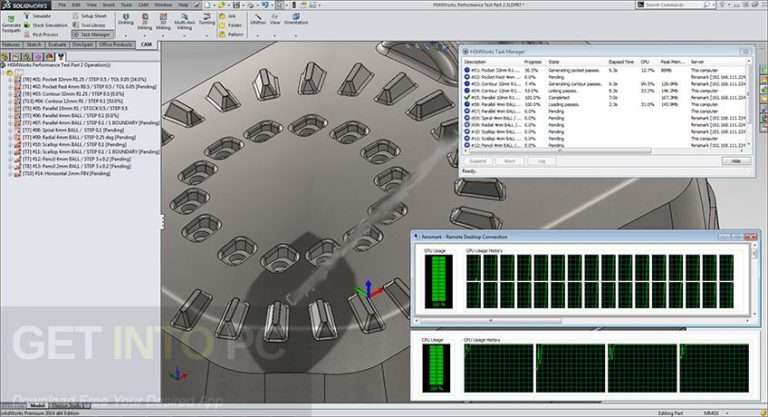768x417 pixels.
Task: Expand the Drilling dropdown arrow
Action: pyautogui.click(x=126, y=35)
